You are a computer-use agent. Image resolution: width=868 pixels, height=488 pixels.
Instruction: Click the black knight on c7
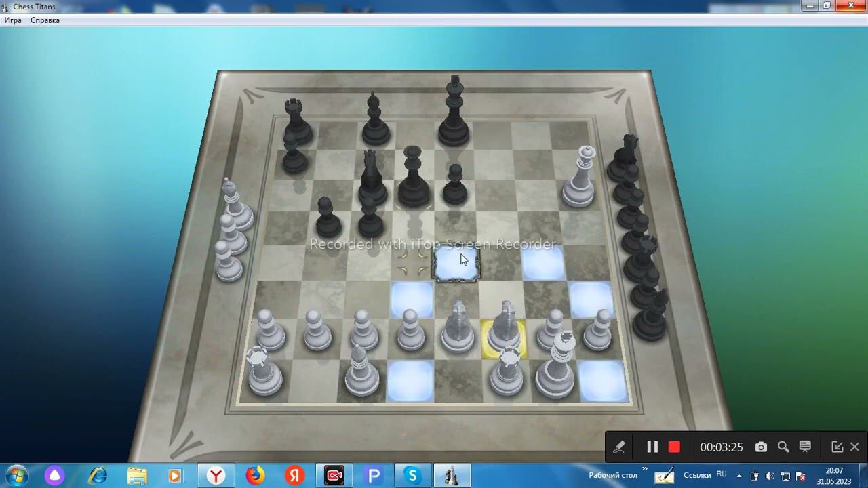pyautogui.click(x=372, y=178)
